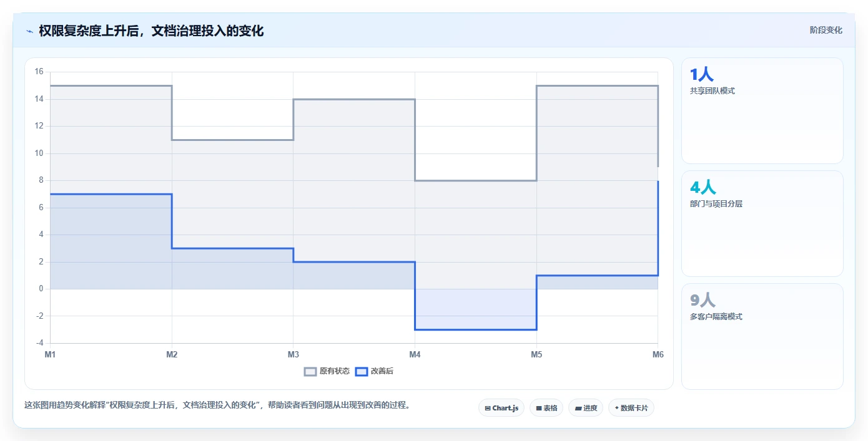Click the 10 y-axis tick label

[39, 153]
